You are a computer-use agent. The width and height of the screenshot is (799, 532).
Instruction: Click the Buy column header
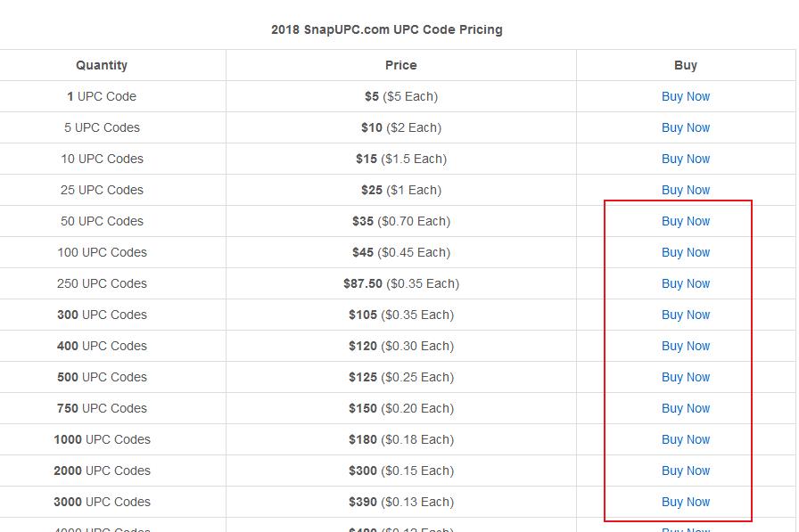685,65
